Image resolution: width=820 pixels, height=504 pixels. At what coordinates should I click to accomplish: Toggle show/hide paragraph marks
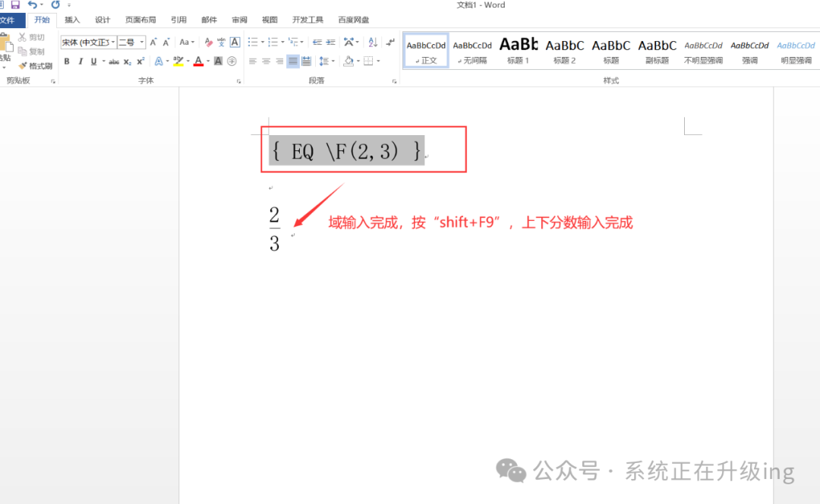pyautogui.click(x=390, y=42)
